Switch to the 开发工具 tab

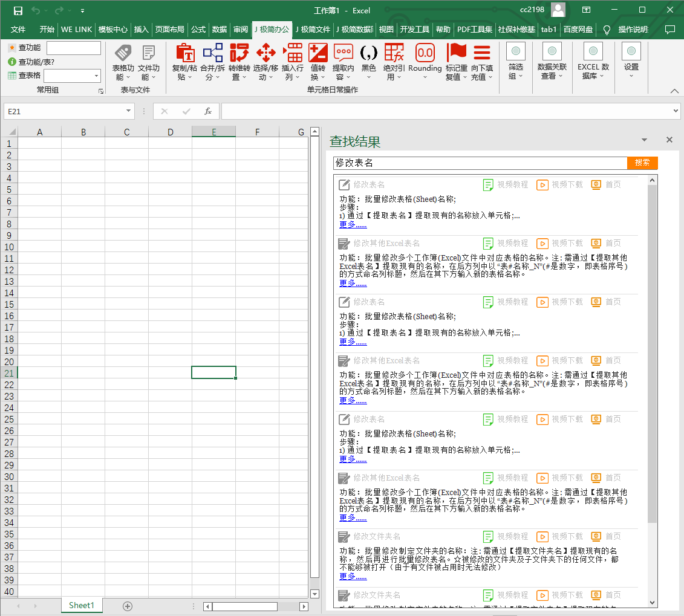click(x=414, y=30)
